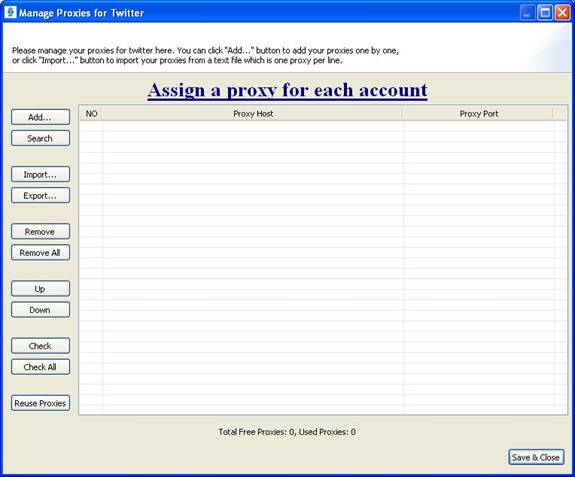This screenshot has height=477, width=575.
Task: Maximize the Manage Proxies window
Action: click(545, 13)
